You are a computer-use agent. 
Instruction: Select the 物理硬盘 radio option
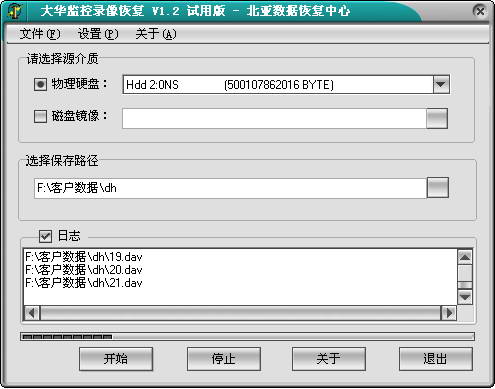40,84
